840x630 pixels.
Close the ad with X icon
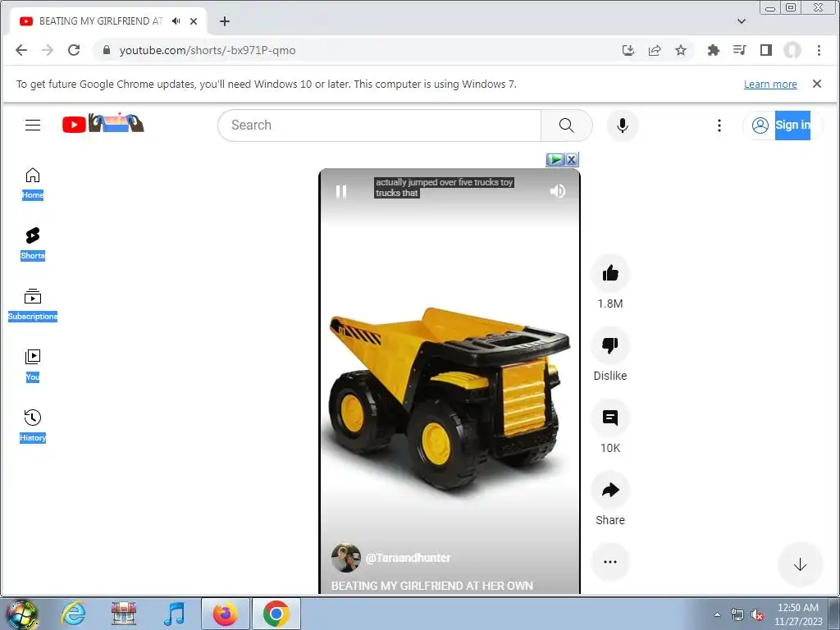tap(572, 160)
